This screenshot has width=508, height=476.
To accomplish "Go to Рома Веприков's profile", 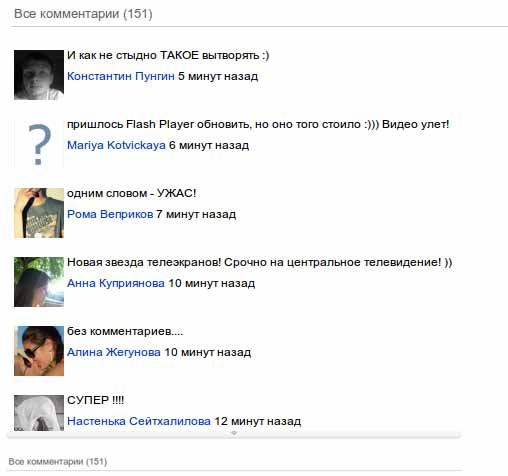I will click(110, 214).
